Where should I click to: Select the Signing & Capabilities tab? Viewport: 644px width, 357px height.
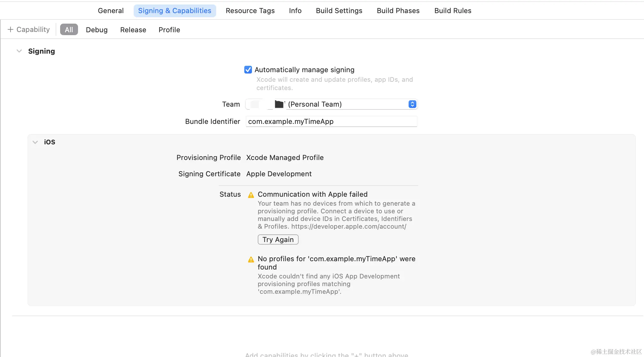point(175,11)
